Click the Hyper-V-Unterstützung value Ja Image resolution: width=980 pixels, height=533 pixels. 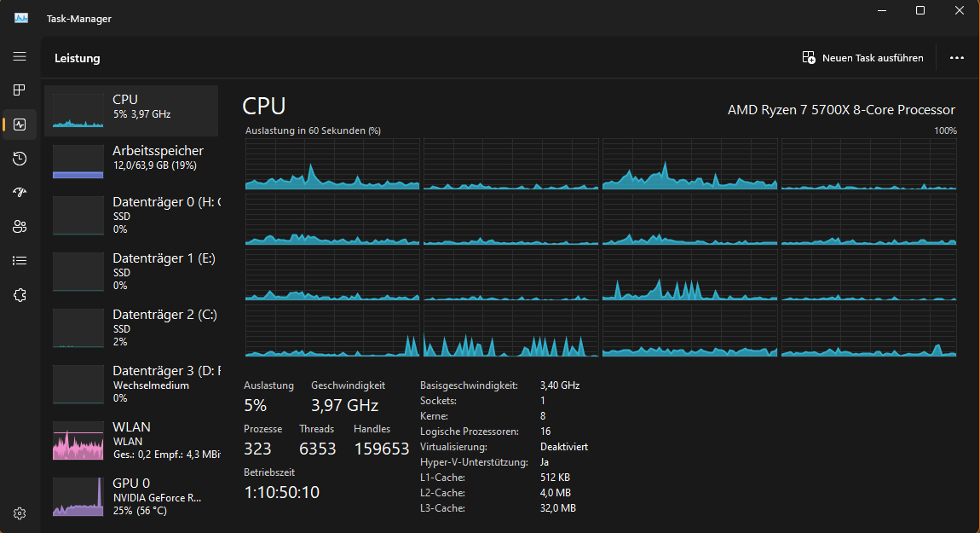point(545,462)
